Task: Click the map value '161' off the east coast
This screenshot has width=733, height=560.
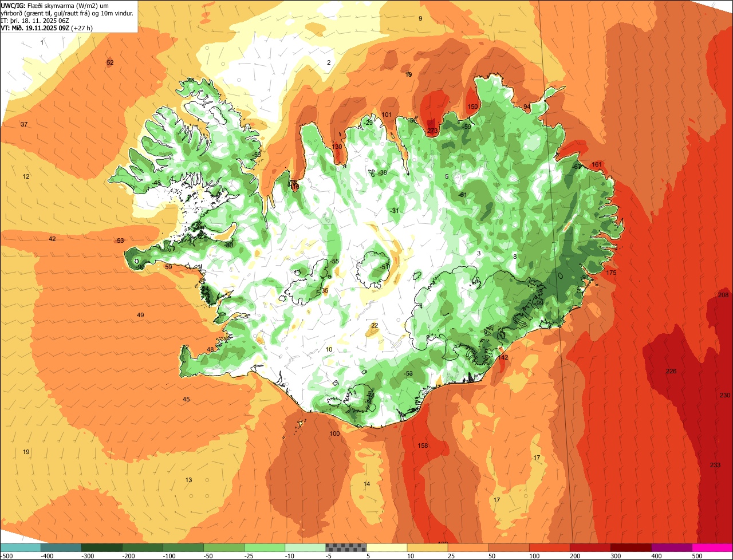Action: (597, 164)
